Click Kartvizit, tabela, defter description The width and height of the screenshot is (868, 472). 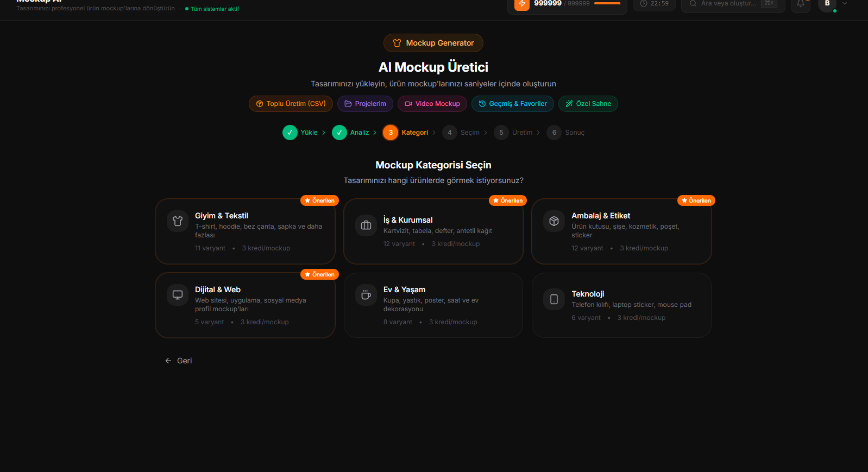tap(438, 231)
